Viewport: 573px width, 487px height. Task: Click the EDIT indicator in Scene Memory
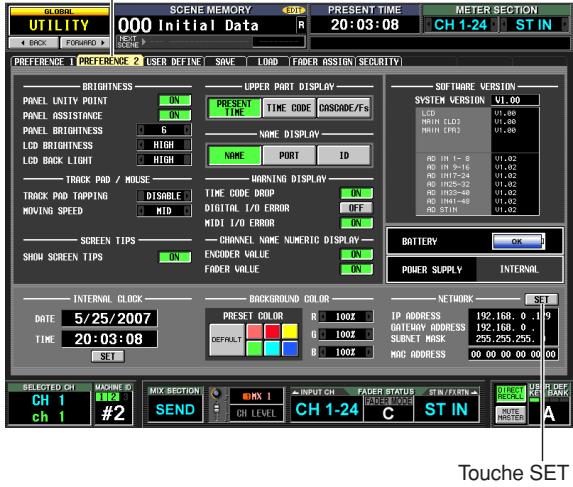point(293,10)
